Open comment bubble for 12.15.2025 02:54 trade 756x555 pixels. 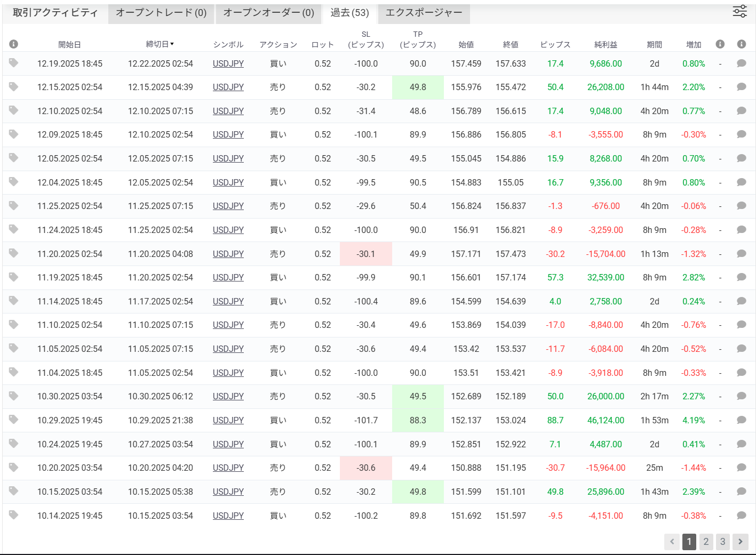741,87
